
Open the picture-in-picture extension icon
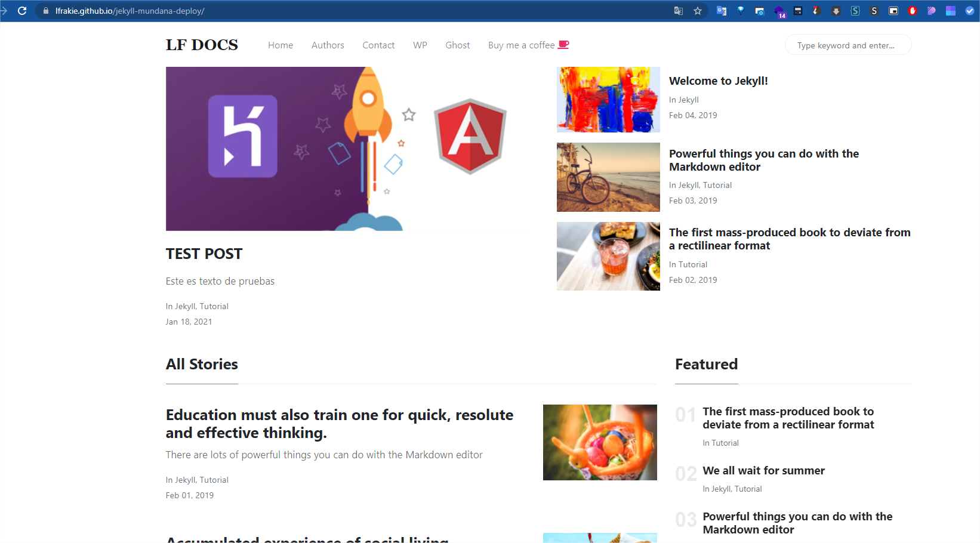point(893,11)
